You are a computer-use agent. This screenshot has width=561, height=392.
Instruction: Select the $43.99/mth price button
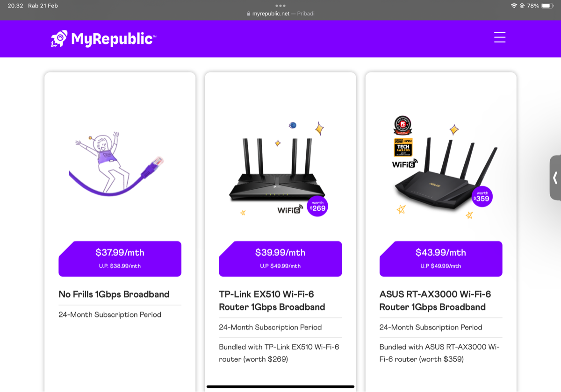click(x=441, y=258)
